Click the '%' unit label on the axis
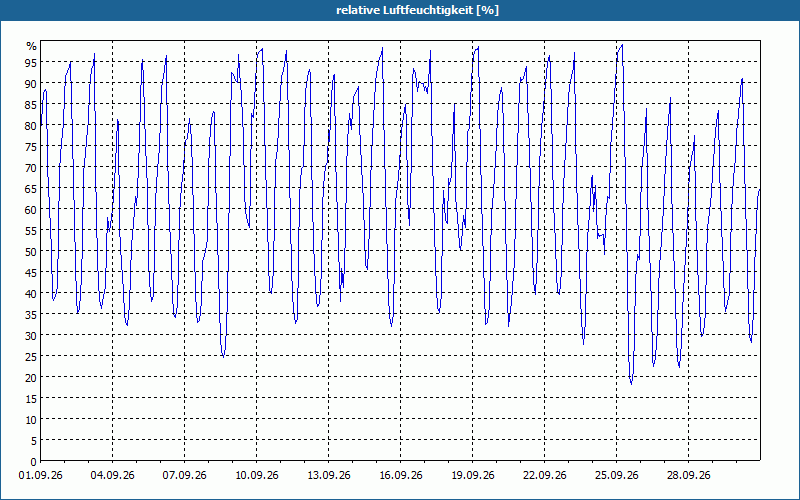This screenshot has height=500, width=800. (x=32, y=46)
